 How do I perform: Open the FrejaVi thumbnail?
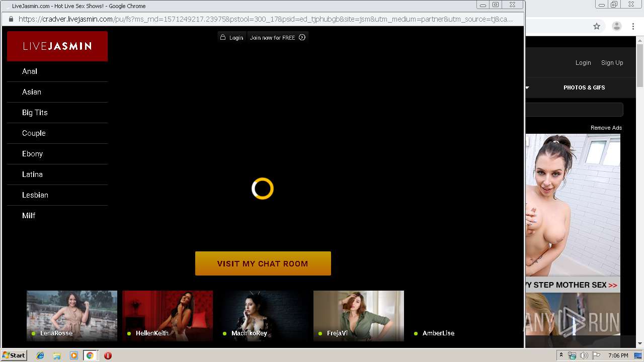tap(359, 316)
